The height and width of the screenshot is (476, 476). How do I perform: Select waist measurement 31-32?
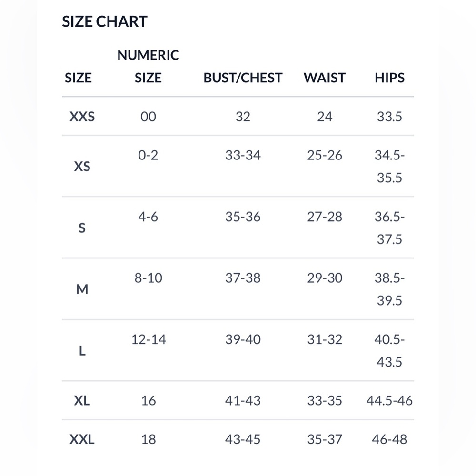[x=325, y=339]
